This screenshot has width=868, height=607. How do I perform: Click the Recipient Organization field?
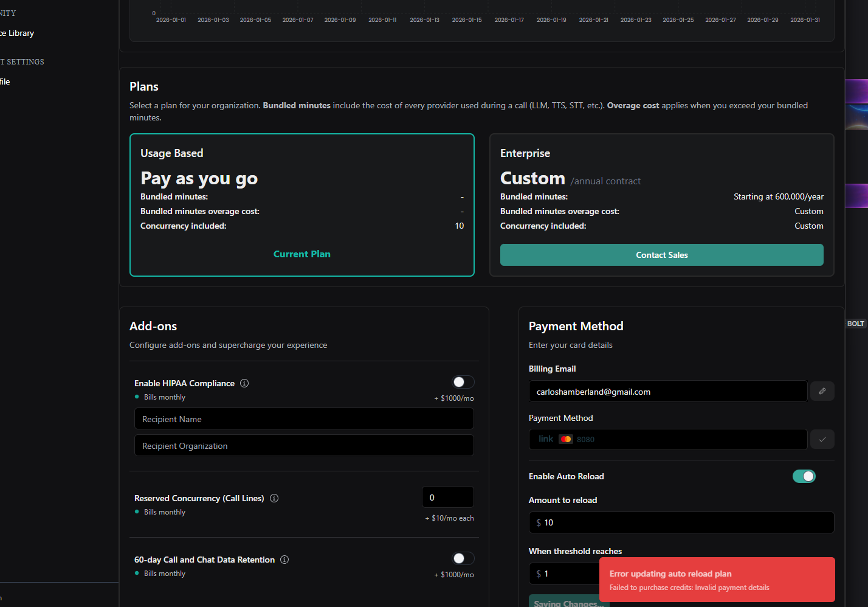[304, 446]
